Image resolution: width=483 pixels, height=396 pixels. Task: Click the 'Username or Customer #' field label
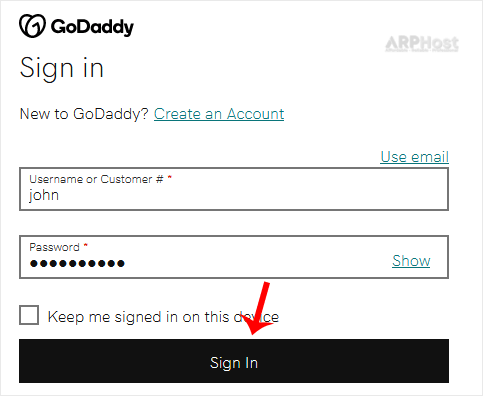pyautogui.click(x=96, y=179)
